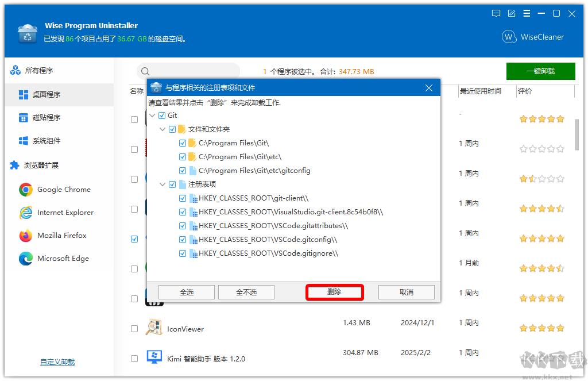
Task: Click the 取消 button
Action: coord(407,292)
